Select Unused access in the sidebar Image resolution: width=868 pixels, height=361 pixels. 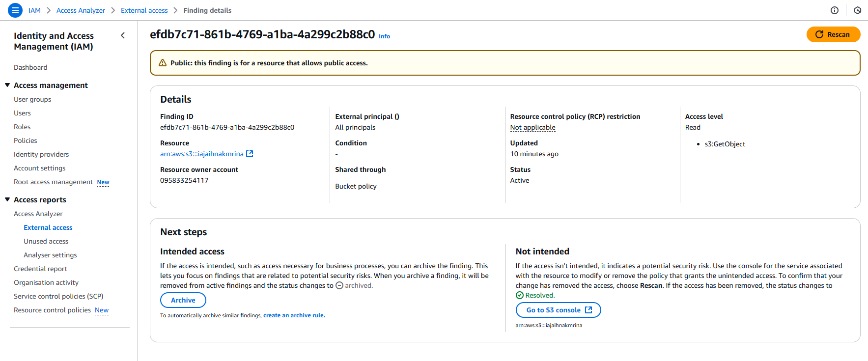point(46,241)
